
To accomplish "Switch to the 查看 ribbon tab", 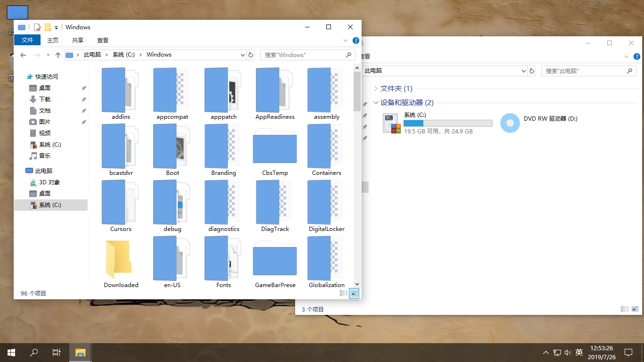I will coord(102,41).
